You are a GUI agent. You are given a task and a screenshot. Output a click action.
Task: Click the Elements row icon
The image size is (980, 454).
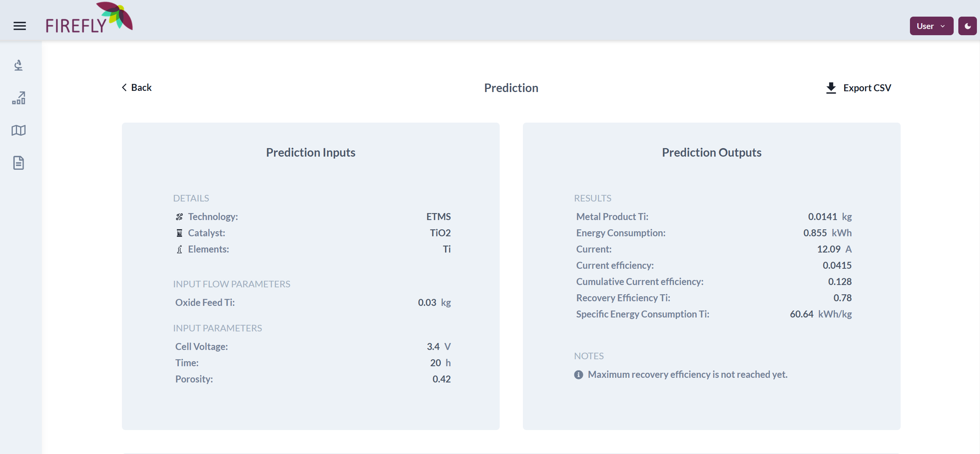179,249
